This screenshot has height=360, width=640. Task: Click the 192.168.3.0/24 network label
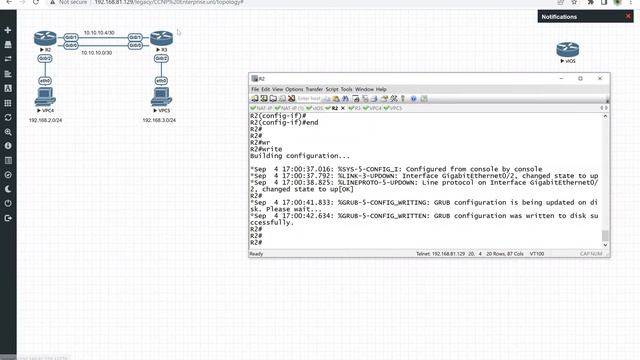click(x=159, y=120)
